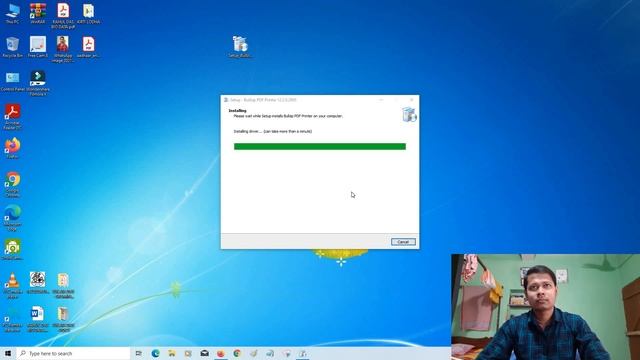The image size is (640, 360).
Task: Switch to Firefox in taskbar
Action: point(221,353)
